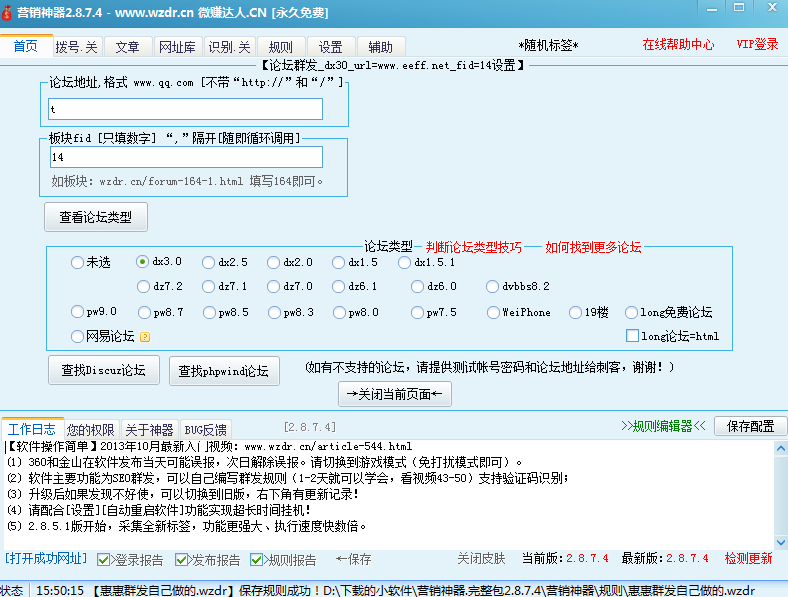Select the dx2.5 forum type
Viewport: 788px width, 597px height.
click(208, 262)
